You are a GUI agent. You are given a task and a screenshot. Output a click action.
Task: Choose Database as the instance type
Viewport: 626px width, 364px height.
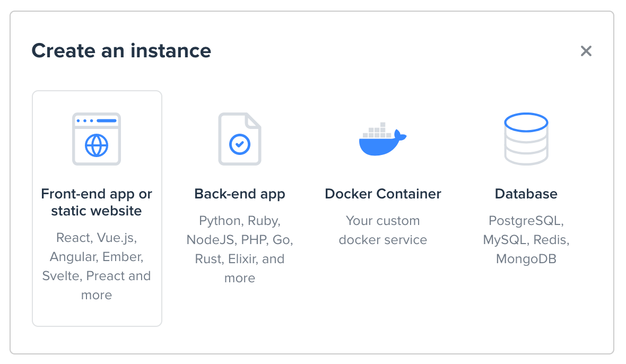[526, 212]
